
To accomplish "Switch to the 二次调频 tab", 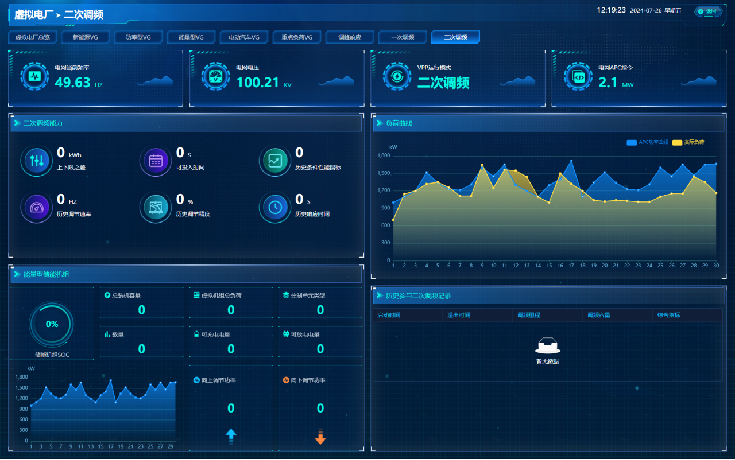I will (x=455, y=36).
